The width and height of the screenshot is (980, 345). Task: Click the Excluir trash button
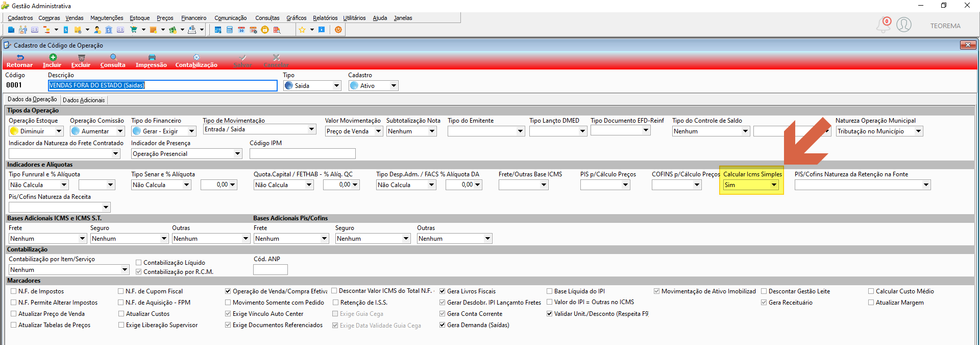(x=81, y=61)
